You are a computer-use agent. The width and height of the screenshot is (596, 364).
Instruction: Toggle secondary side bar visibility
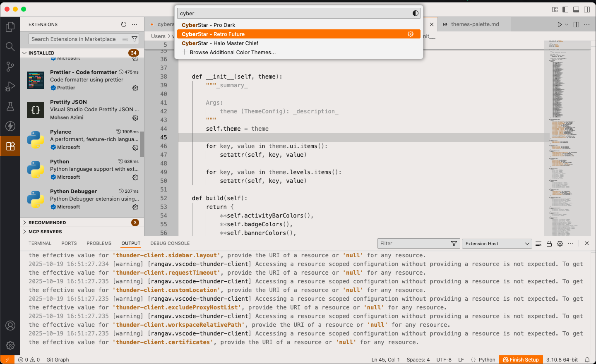[587, 10]
